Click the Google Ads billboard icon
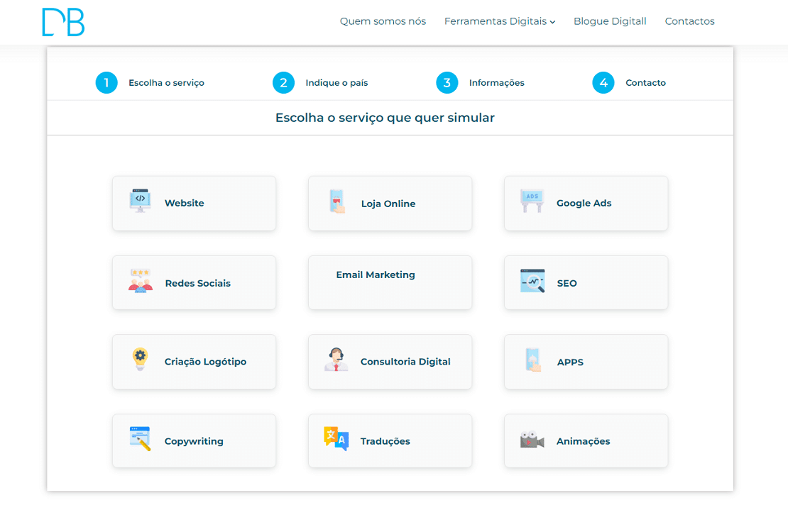This screenshot has height=532, width=788. 532,201
